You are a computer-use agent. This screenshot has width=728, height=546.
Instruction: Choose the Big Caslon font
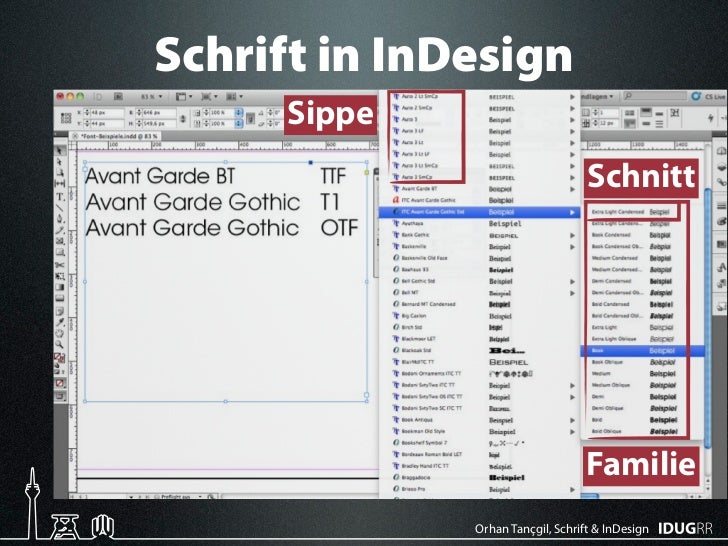tap(480, 316)
